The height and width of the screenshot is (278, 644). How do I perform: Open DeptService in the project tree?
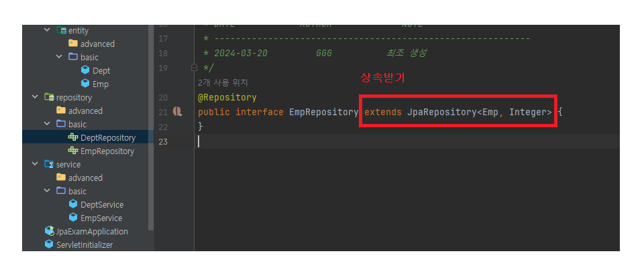102,204
